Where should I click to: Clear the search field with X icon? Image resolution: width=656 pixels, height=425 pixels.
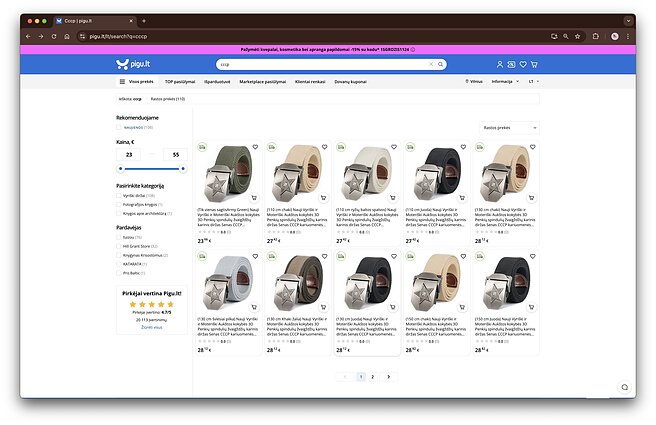point(431,64)
